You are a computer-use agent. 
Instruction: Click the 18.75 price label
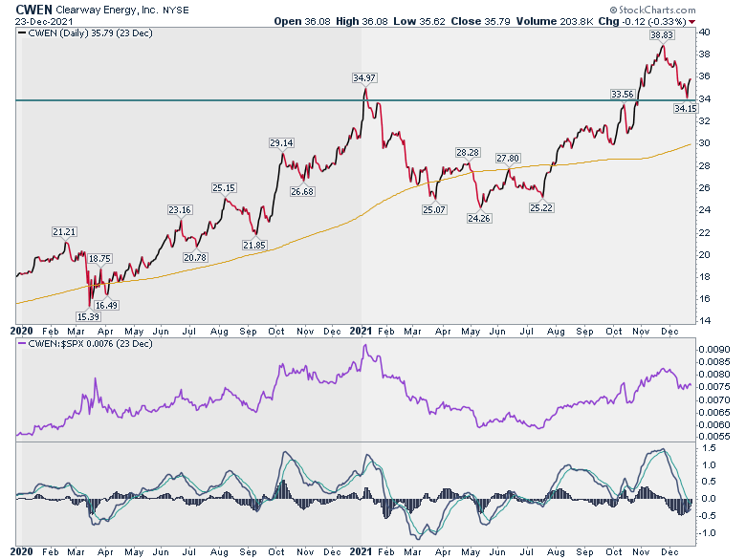pyautogui.click(x=99, y=258)
